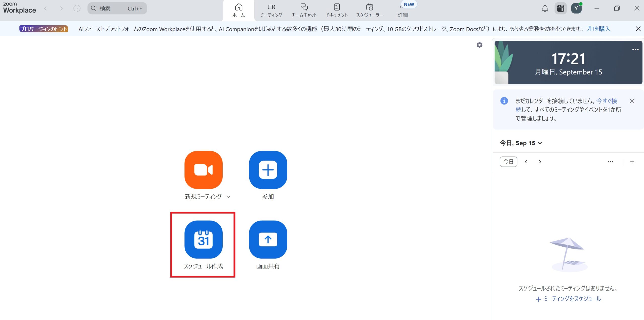Start a new meeting with orange camera icon
644x320 pixels.
click(203, 170)
